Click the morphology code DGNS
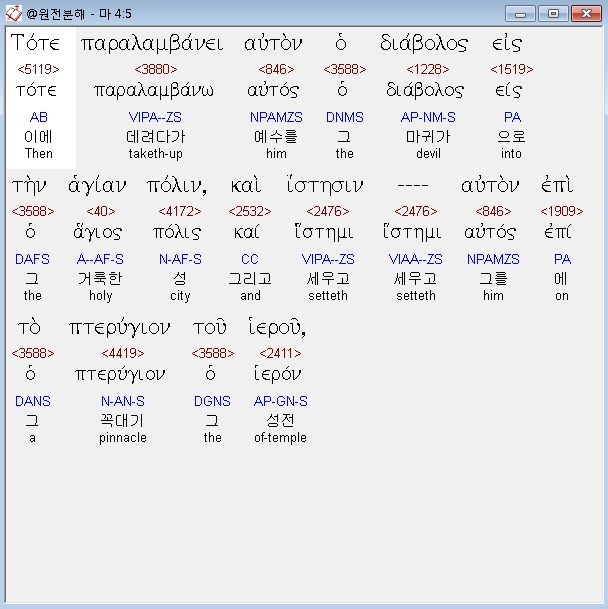This screenshot has height=609, width=608. (x=212, y=401)
